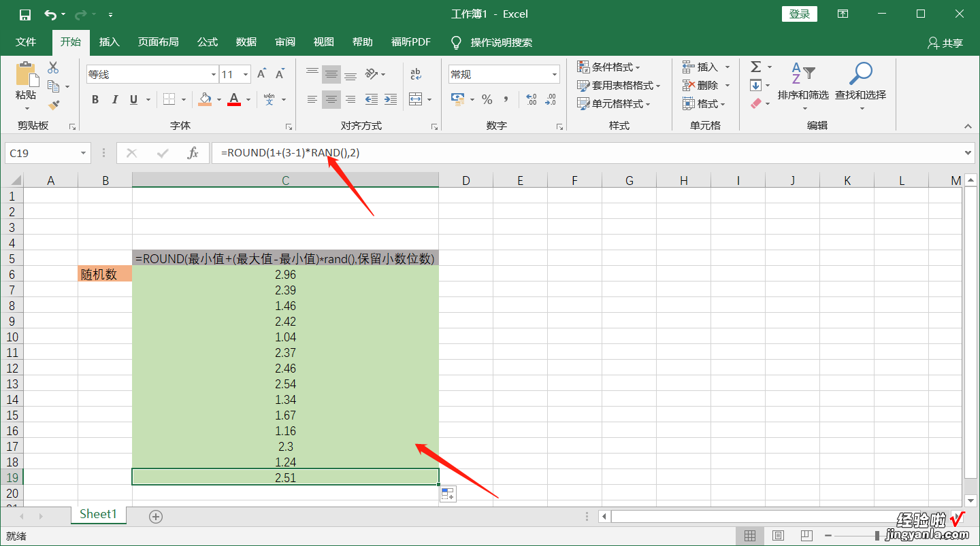The height and width of the screenshot is (546, 980).
Task: Click the Fill down icon
Action: [755, 85]
